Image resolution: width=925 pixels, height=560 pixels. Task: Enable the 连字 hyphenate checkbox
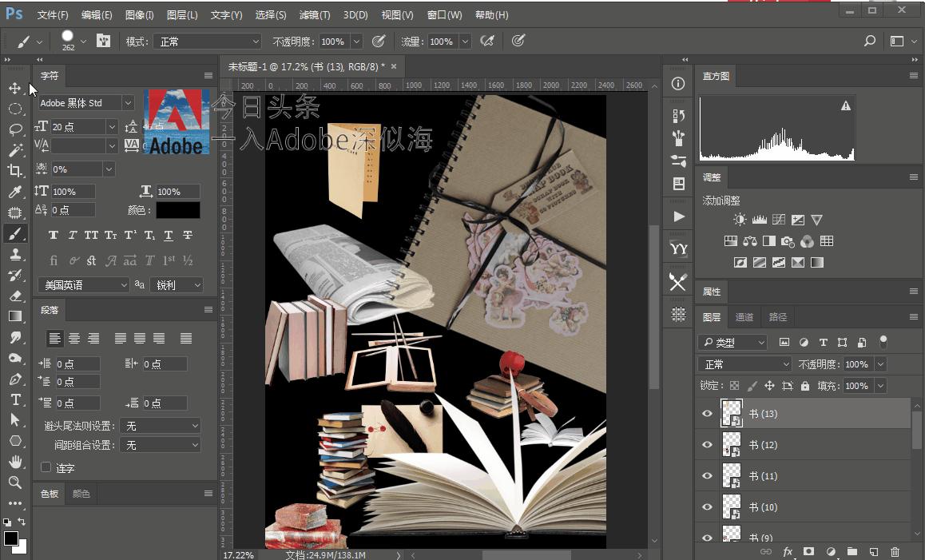pos(46,467)
